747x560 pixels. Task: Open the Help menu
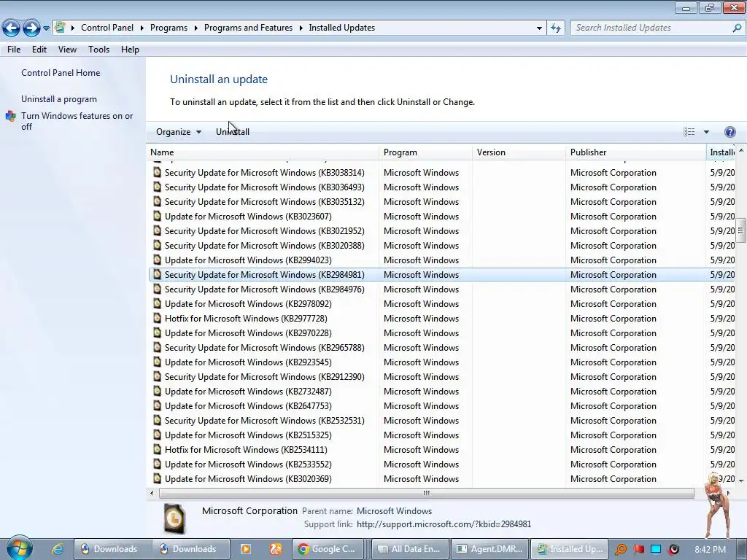130,50
